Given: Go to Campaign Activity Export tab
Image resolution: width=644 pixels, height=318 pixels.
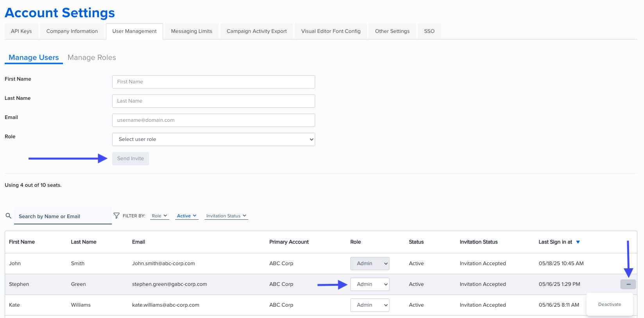Looking at the screenshot, I should click(x=257, y=31).
